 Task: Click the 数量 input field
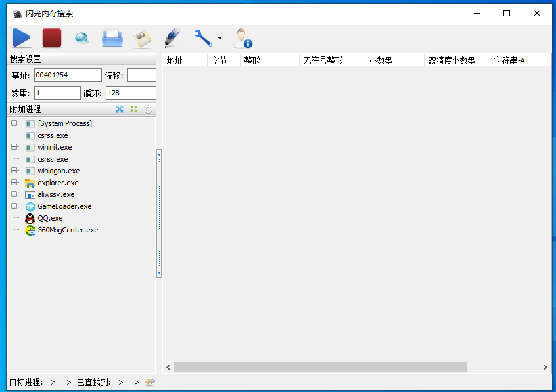[x=57, y=93]
